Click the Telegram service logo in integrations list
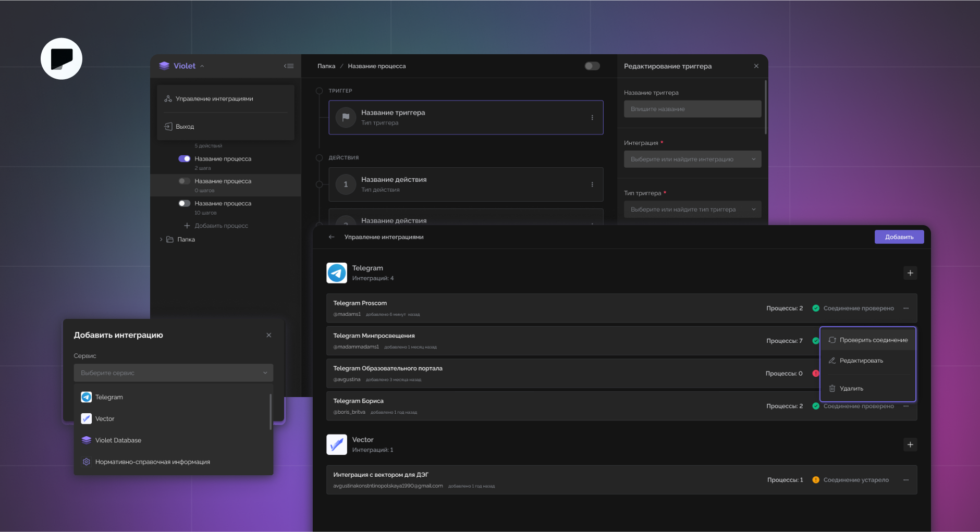Viewport: 980px width, 532px height. click(337, 273)
